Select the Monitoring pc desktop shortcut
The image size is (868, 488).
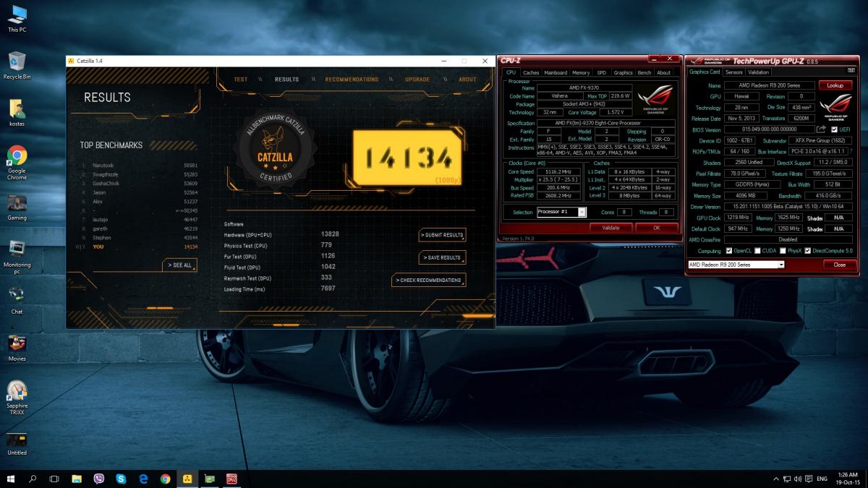point(17,257)
